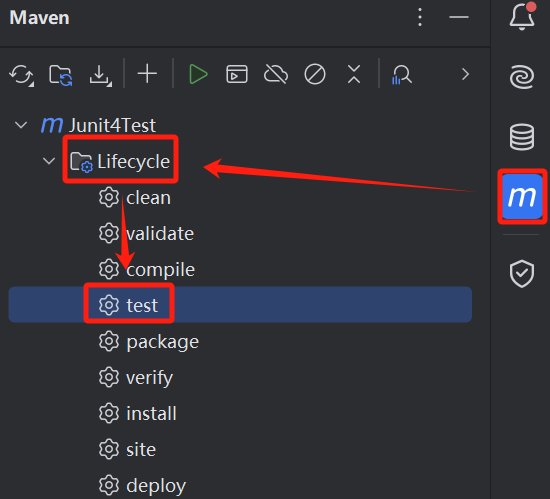Select the site lifecycle goal
This screenshot has width=550, height=499.
tap(141, 450)
